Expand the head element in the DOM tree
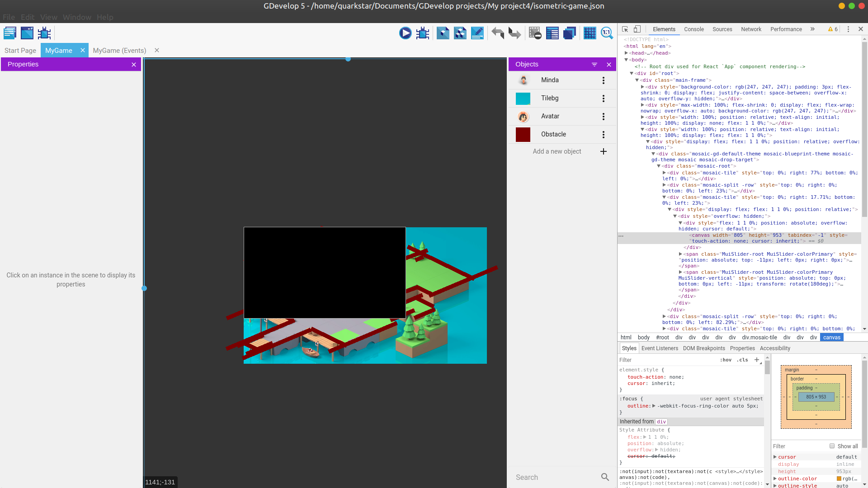Viewport: 868px width, 488px height. [627, 53]
